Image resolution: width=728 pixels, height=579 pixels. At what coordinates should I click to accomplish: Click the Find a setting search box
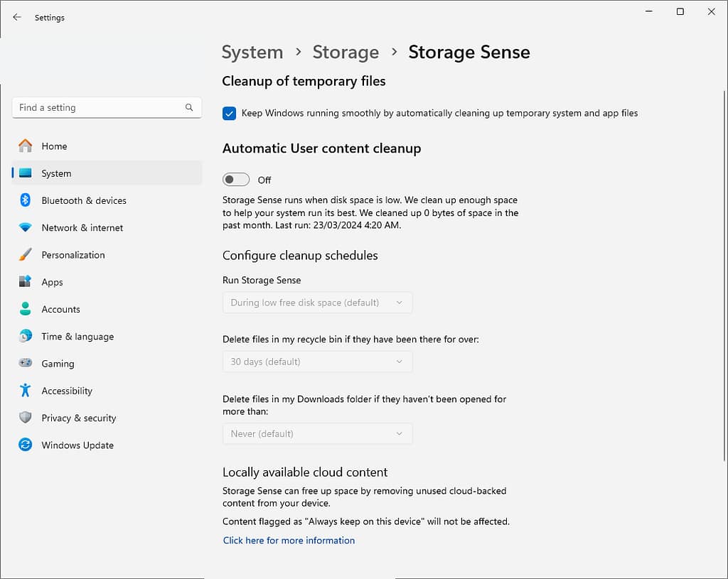pos(100,107)
